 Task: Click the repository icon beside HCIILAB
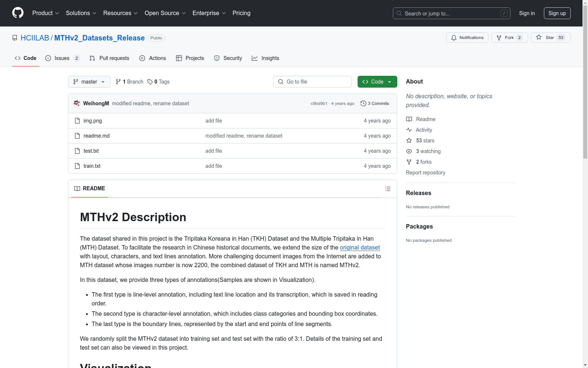[x=15, y=38]
